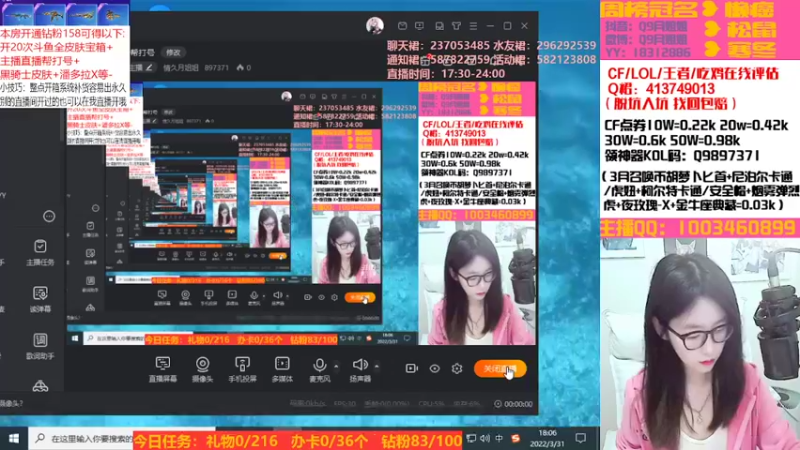
Task: Open the 主播任务 anchor tasks panel
Action: [40, 253]
